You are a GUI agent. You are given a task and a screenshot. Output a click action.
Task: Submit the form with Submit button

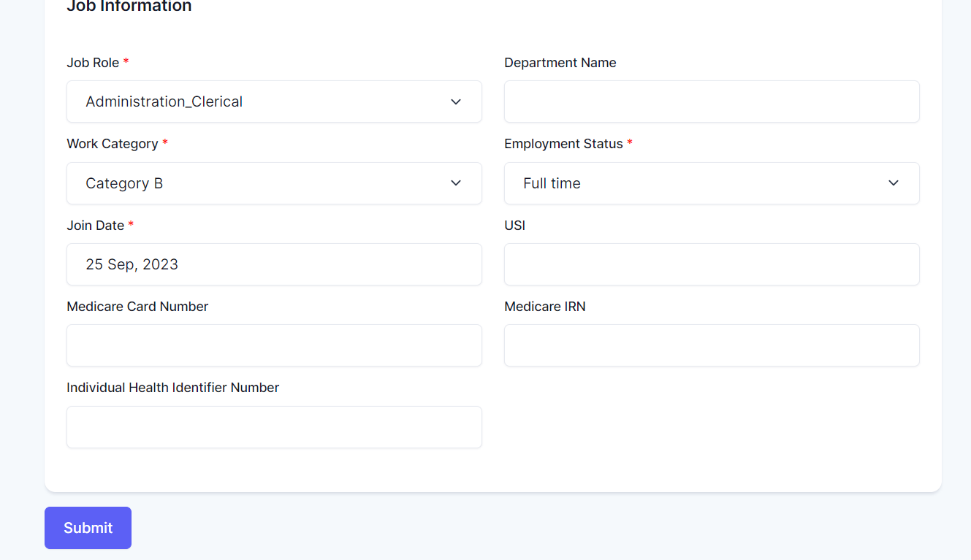tap(88, 528)
